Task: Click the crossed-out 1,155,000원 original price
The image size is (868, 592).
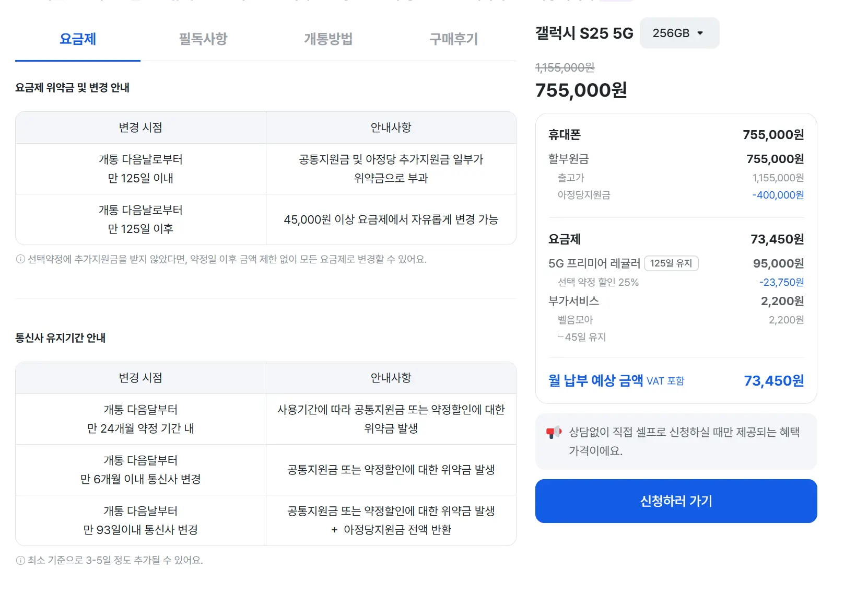Action: [x=565, y=67]
